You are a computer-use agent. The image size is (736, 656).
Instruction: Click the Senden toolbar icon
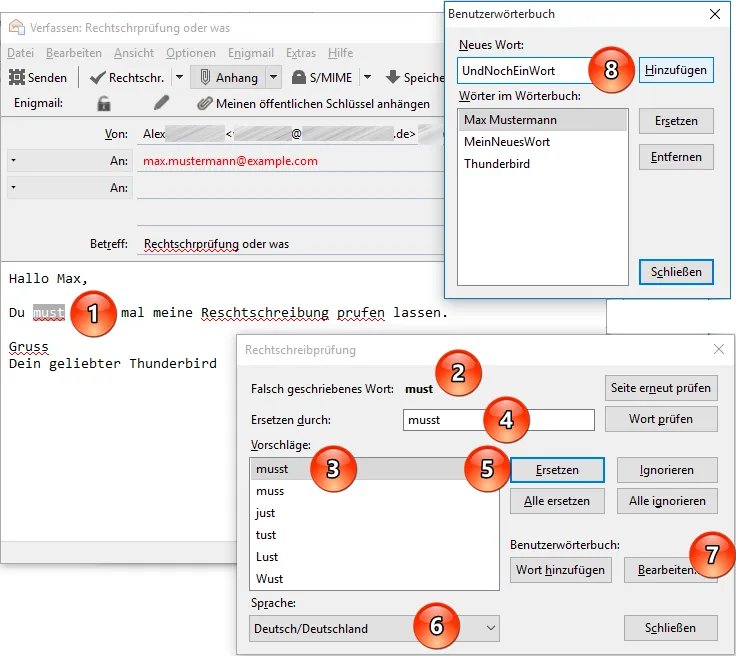(17, 77)
